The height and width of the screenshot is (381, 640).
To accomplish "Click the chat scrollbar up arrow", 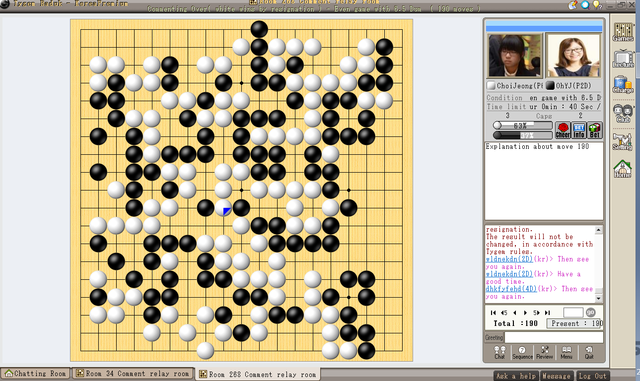I will 599,230.
